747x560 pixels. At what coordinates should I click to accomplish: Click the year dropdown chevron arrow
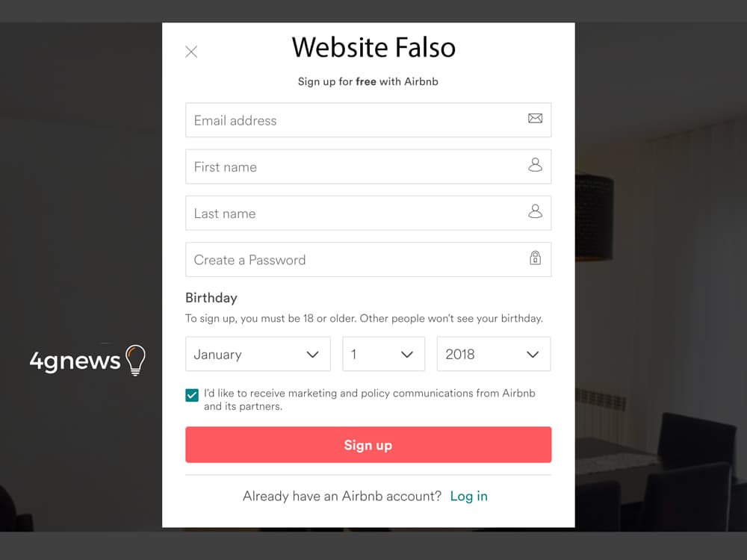[x=533, y=355]
